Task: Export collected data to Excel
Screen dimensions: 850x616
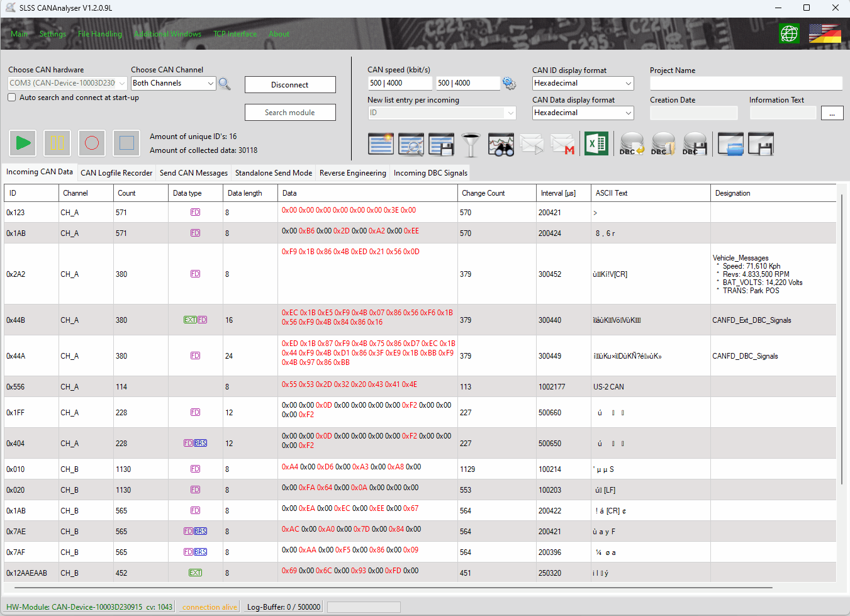Action: 596,143
